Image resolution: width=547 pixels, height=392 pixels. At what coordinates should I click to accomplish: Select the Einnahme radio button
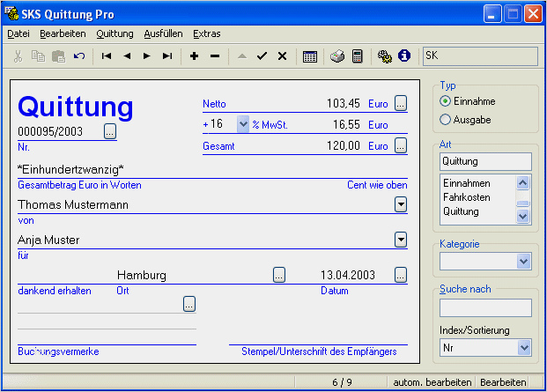point(445,101)
